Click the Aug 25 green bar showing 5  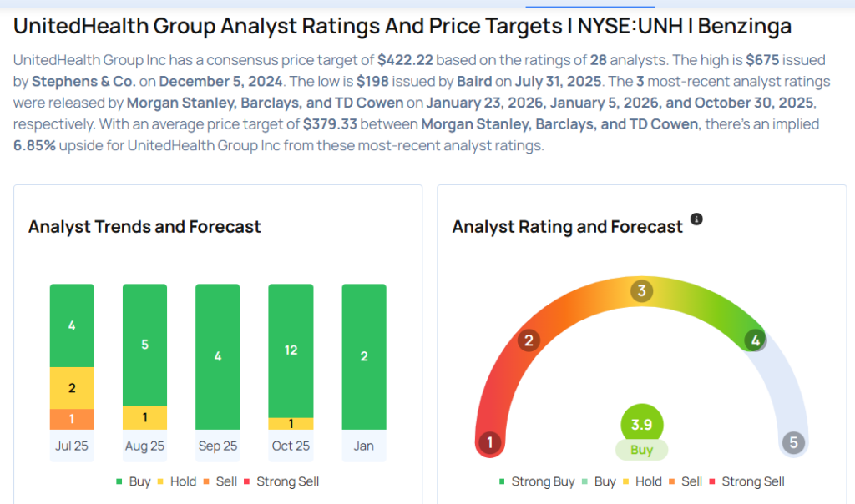pos(144,344)
